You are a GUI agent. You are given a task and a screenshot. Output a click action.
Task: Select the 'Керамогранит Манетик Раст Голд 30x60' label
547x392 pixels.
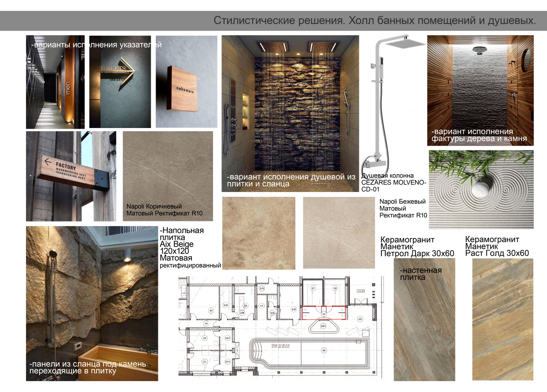(x=497, y=246)
